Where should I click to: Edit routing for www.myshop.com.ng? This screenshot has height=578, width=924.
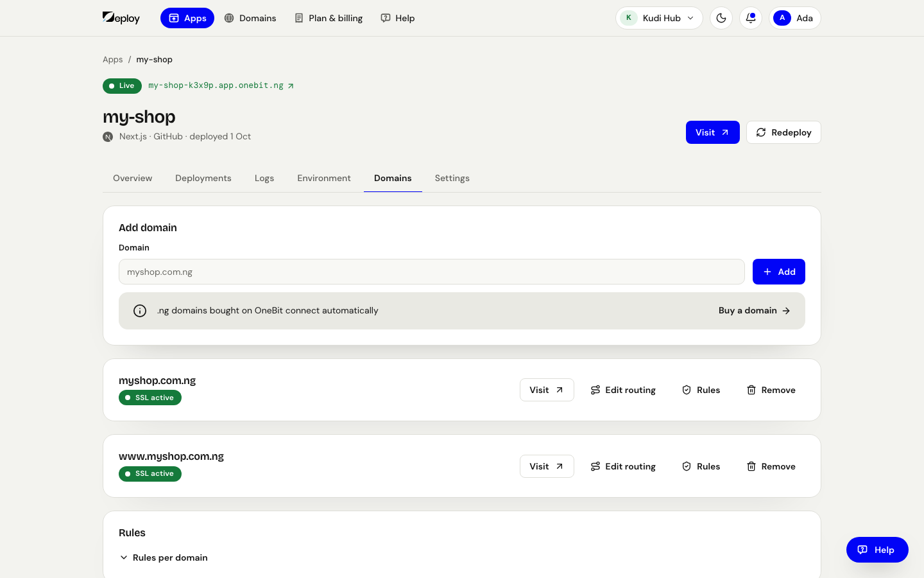[x=623, y=466]
